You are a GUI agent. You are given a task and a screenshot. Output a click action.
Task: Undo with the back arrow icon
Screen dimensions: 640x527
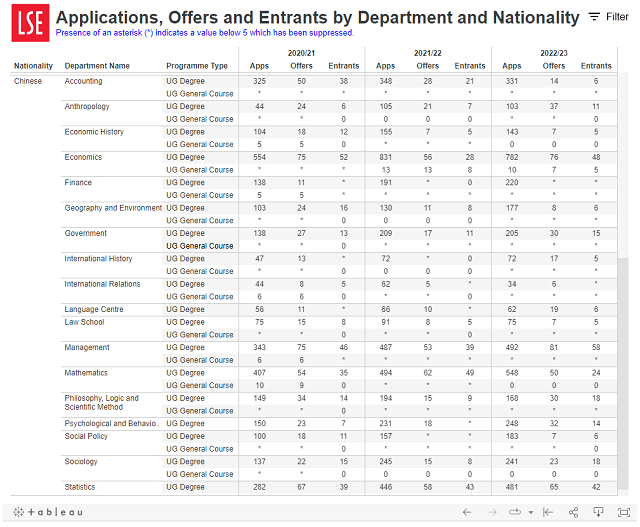click(467, 512)
